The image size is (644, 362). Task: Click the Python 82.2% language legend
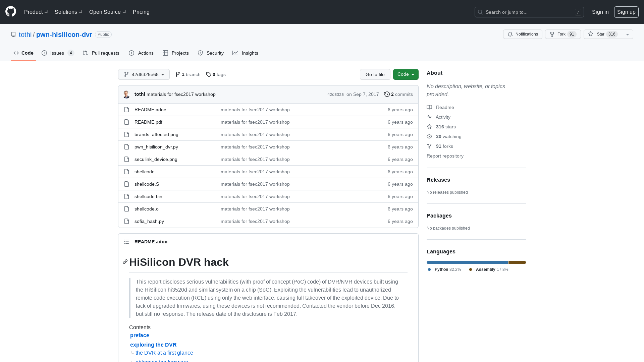click(x=444, y=269)
